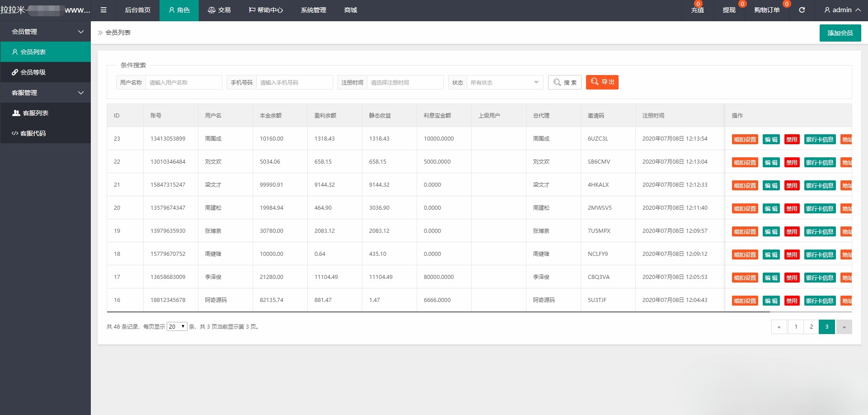Click the 添加会员 button
The width and height of the screenshot is (868, 415).
click(840, 33)
